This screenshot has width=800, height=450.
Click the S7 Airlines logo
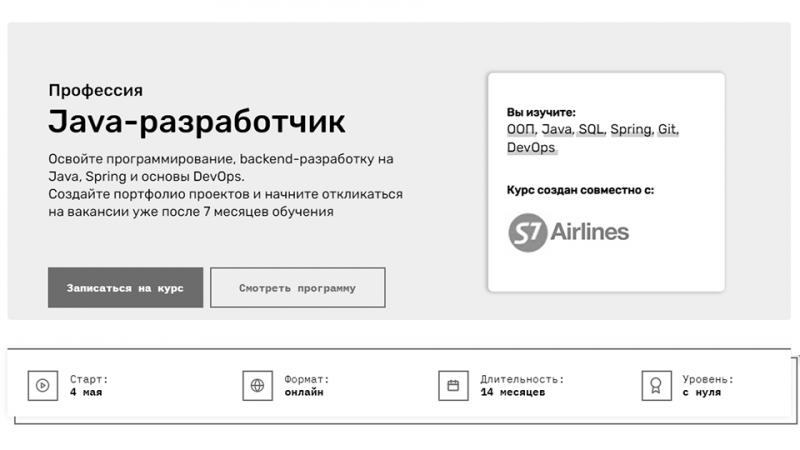568,233
